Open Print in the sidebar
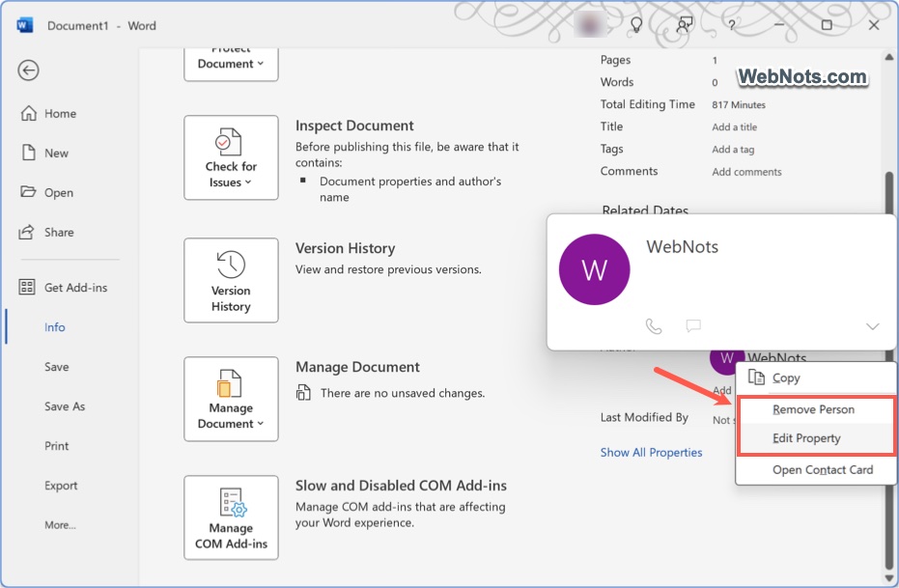Viewport: 899px width, 588px height. tap(57, 446)
